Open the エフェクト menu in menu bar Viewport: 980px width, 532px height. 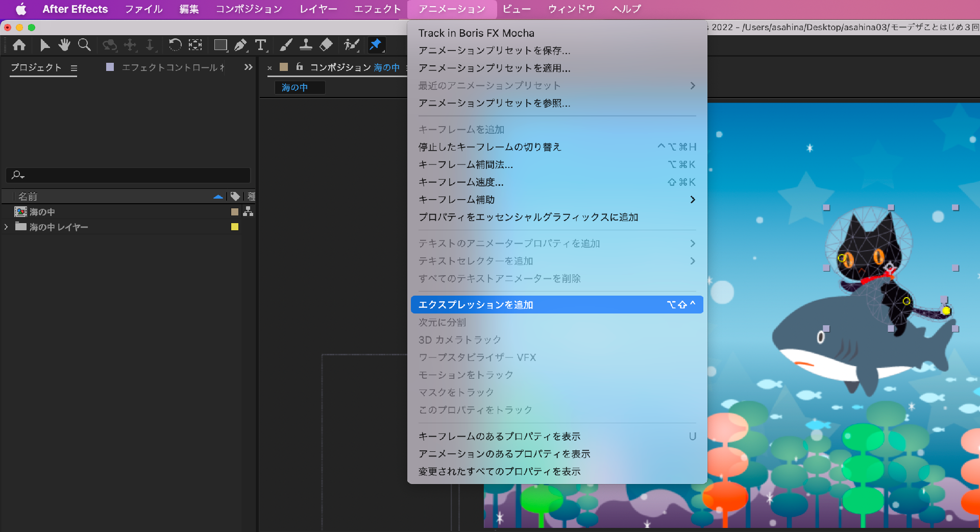pos(377,9)
